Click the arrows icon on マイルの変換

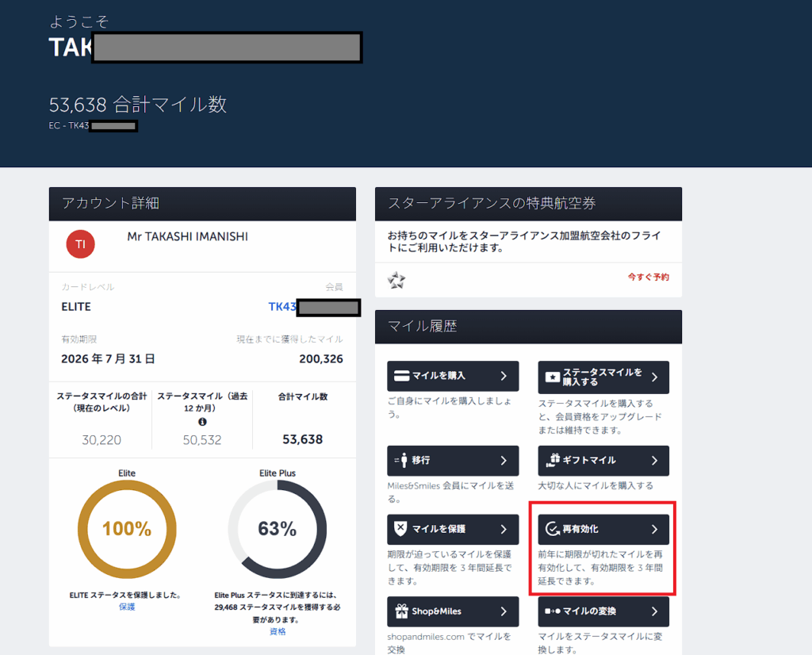coord(552,611)
